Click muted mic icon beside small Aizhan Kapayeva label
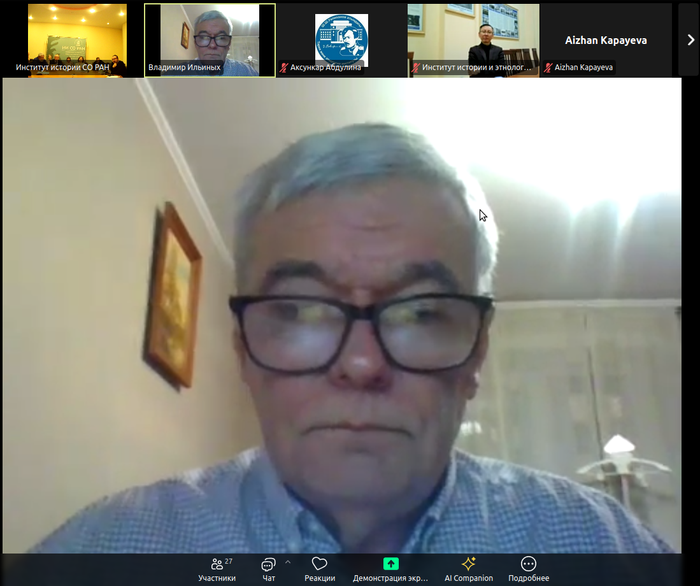 pos(548,68)
